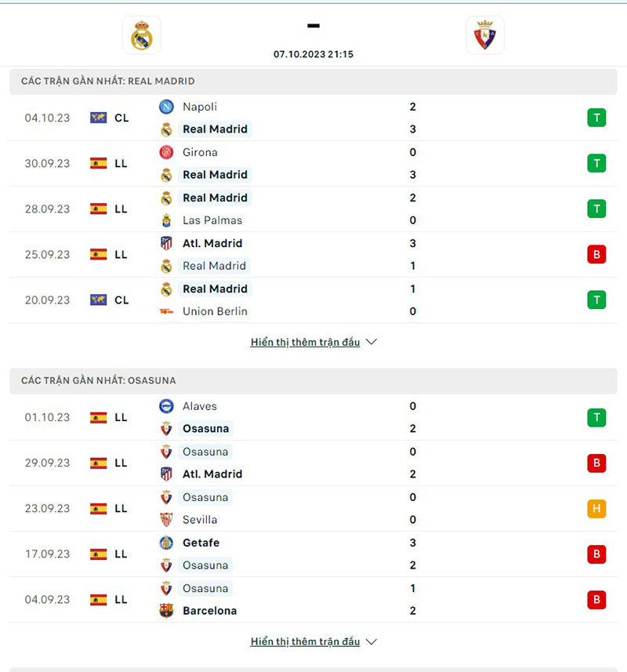Image resolution: width=627 pixels, height=672 pixels.
Task: Click the Getafe team logo
Action: tap(166, 543)
